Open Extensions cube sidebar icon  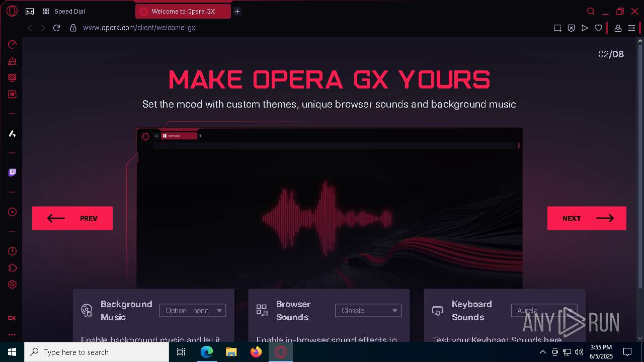click(12, 267)
